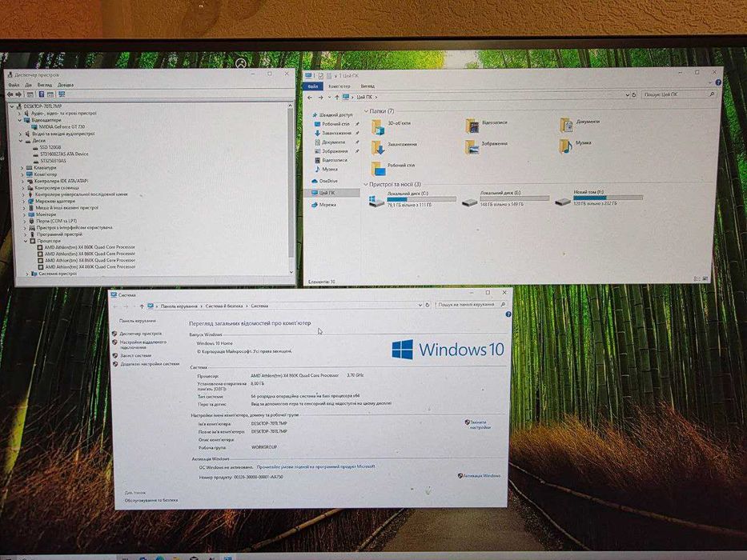Collapse Папки (7) group in Explorer
Viewport: 747px width, 560px height.
(366, 111)
